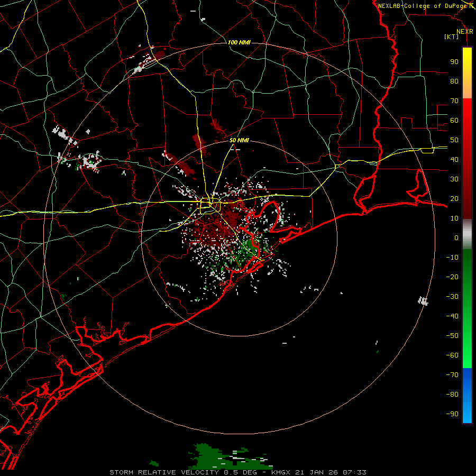Screen dimensions: 476x476
Task: Click the gray zero-velocity segment of the color bar
Action: pos(467,234)
